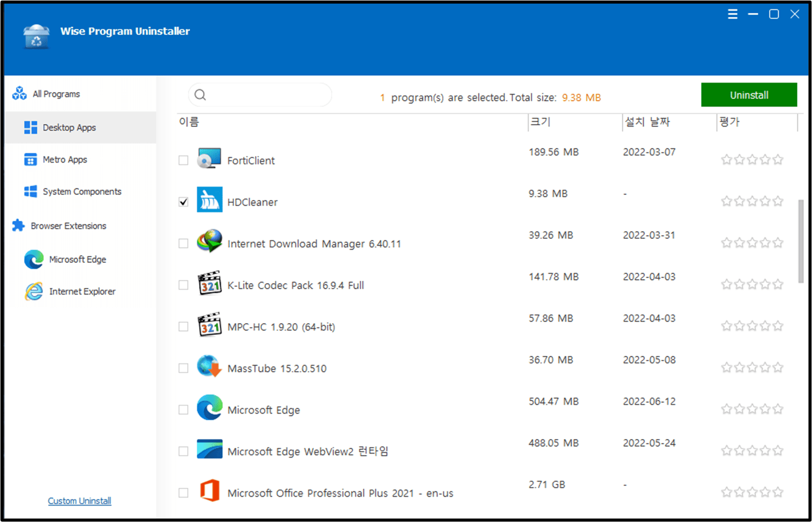Rate MassTube using its star row
The image size is (812, 522).
752,367
